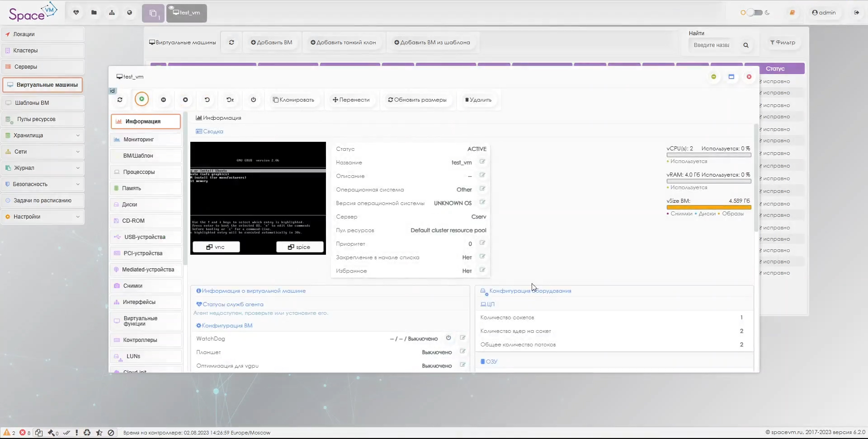Open the Processors tab of test_vm

146,172
